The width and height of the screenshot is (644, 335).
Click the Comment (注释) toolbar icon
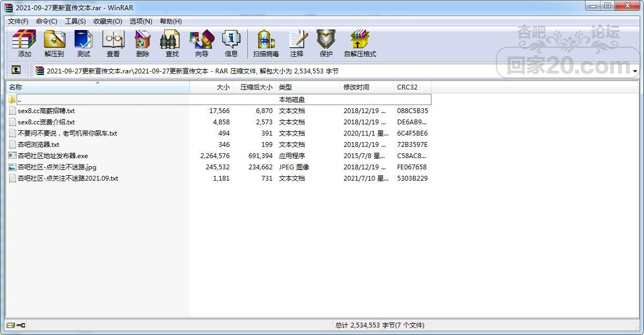297,39
